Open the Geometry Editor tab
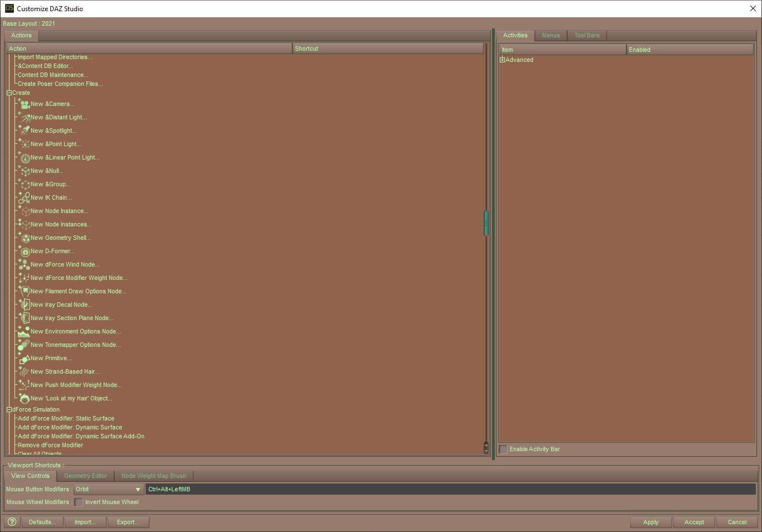 pyautogui.click(x=85, y=476)
